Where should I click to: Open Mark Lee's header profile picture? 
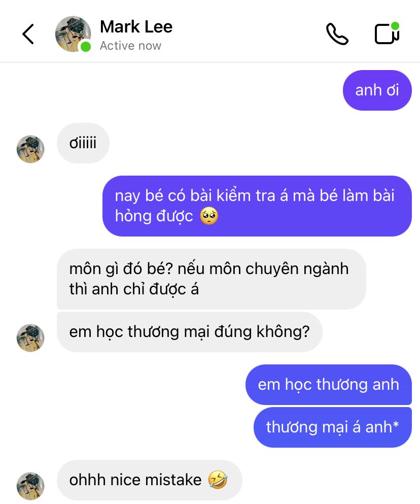point(73,33)
